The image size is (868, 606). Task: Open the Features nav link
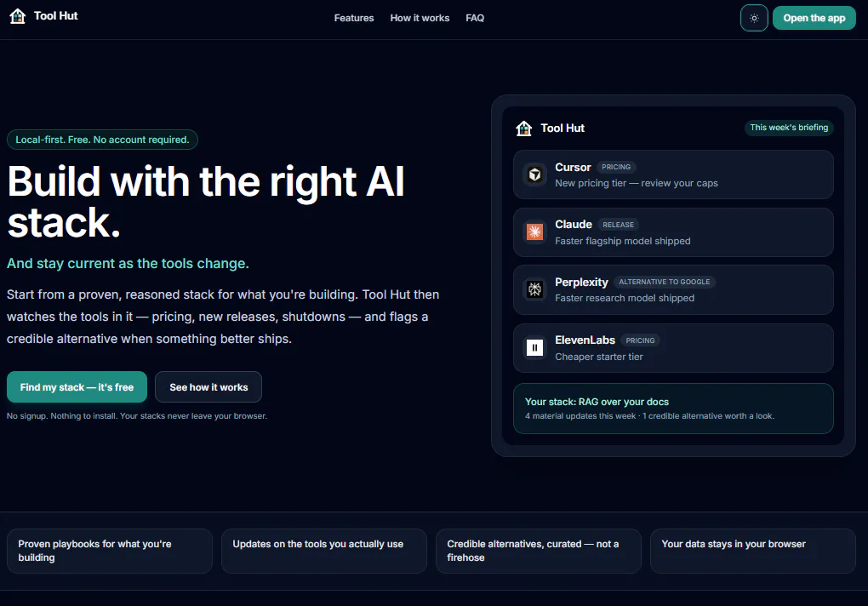point(354,18)
